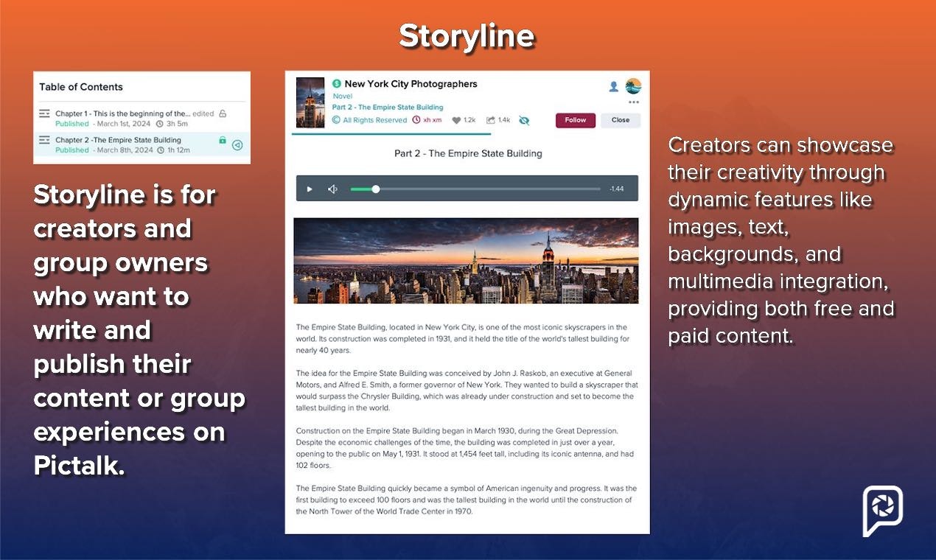This screenshot has height=560, width=936.
Task: Open the three-dots more options menu
Action: click(x=634, y=102)
